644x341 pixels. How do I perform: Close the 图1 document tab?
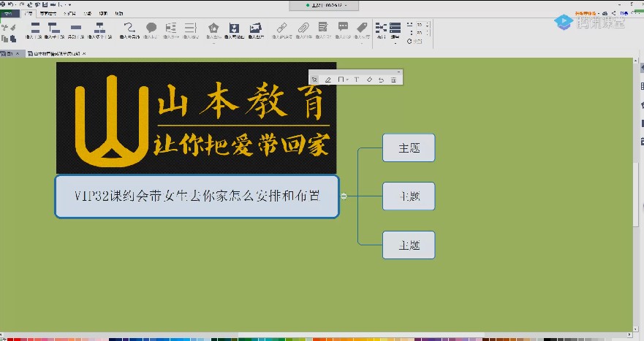point(18,53)
